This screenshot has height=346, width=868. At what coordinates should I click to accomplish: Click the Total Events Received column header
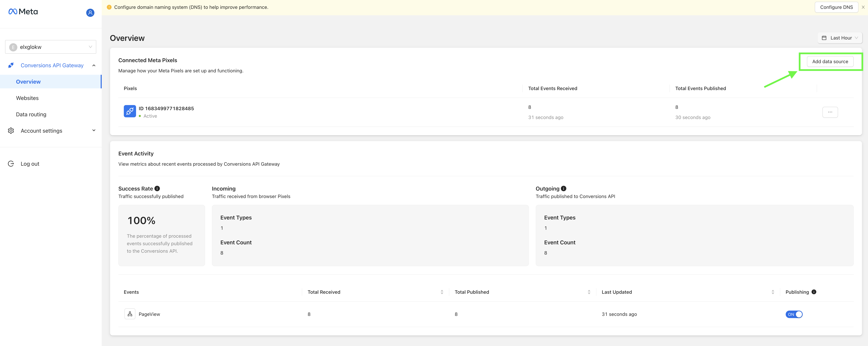(x=552, y=88)
